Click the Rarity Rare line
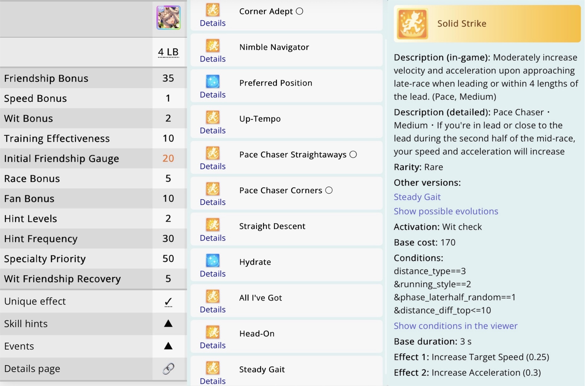The height and width of the screenshot is (386, 588). (x=418, y=167)
